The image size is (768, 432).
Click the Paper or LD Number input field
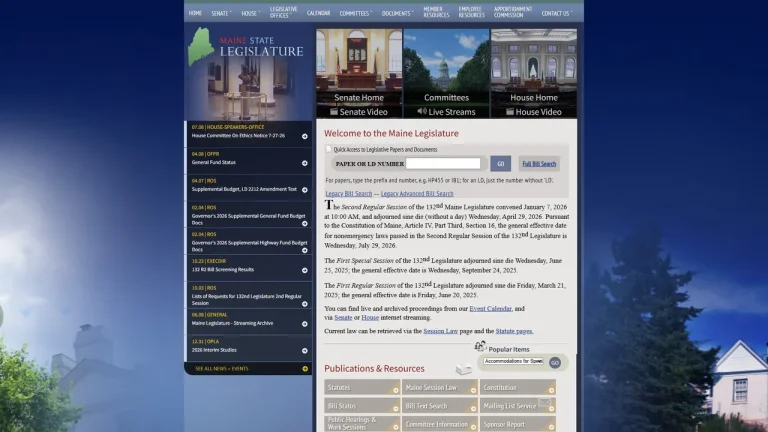pyautogui.click(x=443, y=164)
